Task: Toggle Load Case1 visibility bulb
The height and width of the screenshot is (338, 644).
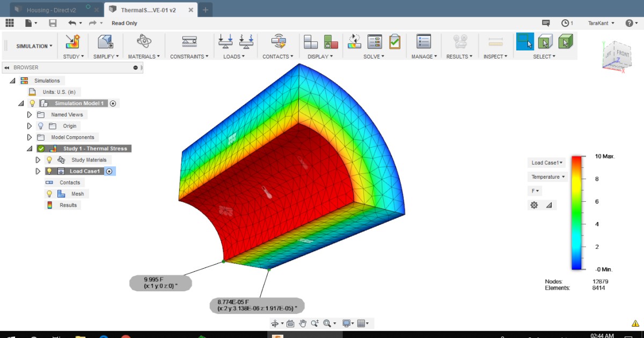Action: click(x=48, y=171)
